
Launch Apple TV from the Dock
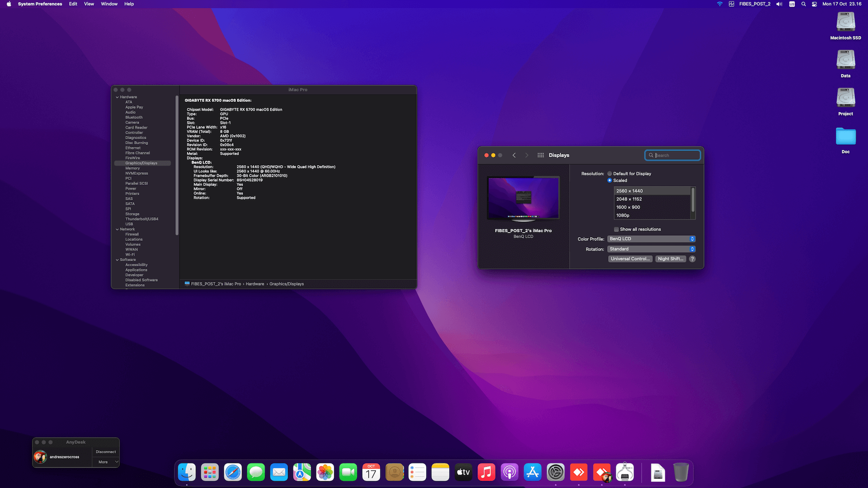(463, 473)
